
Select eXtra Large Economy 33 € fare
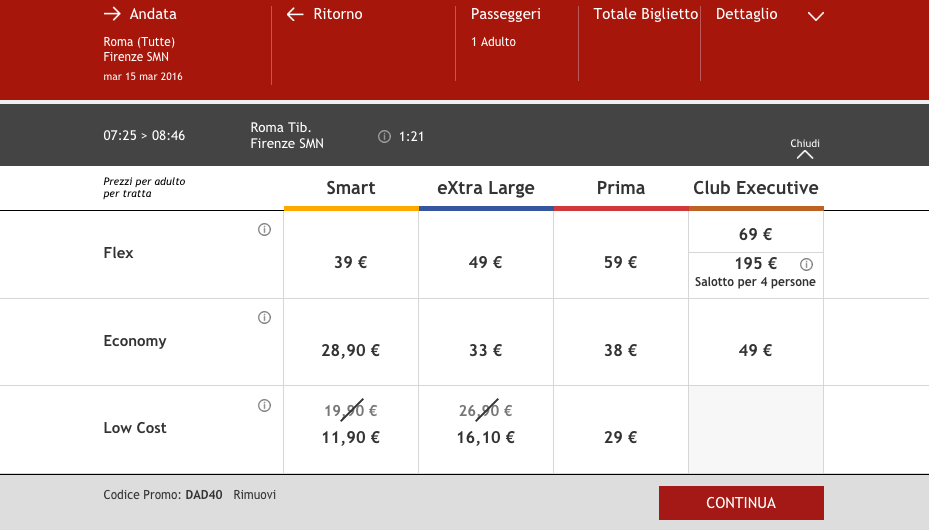click(x=485, y=351)
